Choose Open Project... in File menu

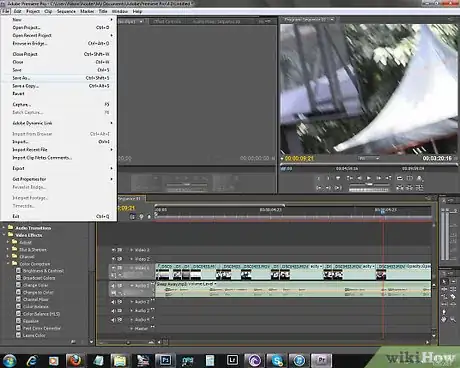click(x=58, y=27)
